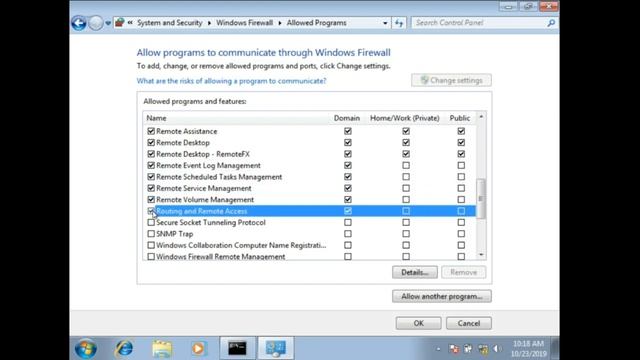This screenshot has width=640, height=360.
Task: Click the Control Panel address bar icon
Action: (119, 22)
